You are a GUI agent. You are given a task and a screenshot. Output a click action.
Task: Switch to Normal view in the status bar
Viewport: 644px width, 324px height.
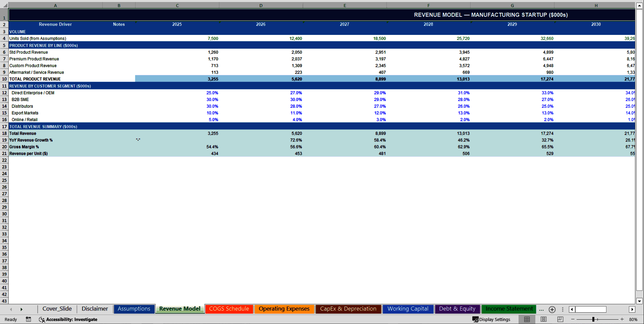pos(527,319)
